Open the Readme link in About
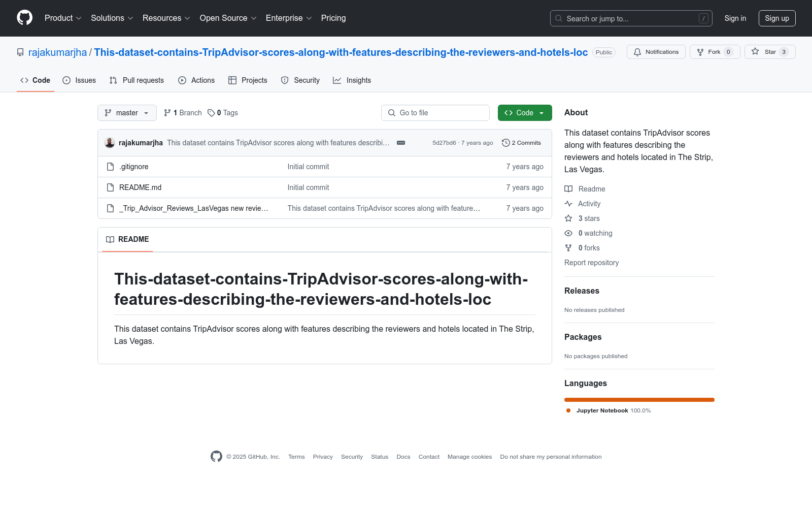812x508 pixels. (585, 189)
